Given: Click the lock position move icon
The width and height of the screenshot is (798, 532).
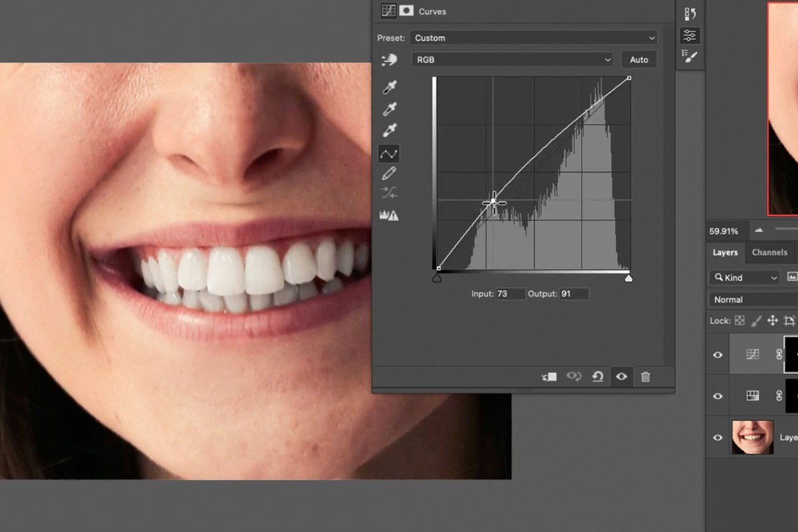Looking at the screenshot, I should click(x=772, y=321).
